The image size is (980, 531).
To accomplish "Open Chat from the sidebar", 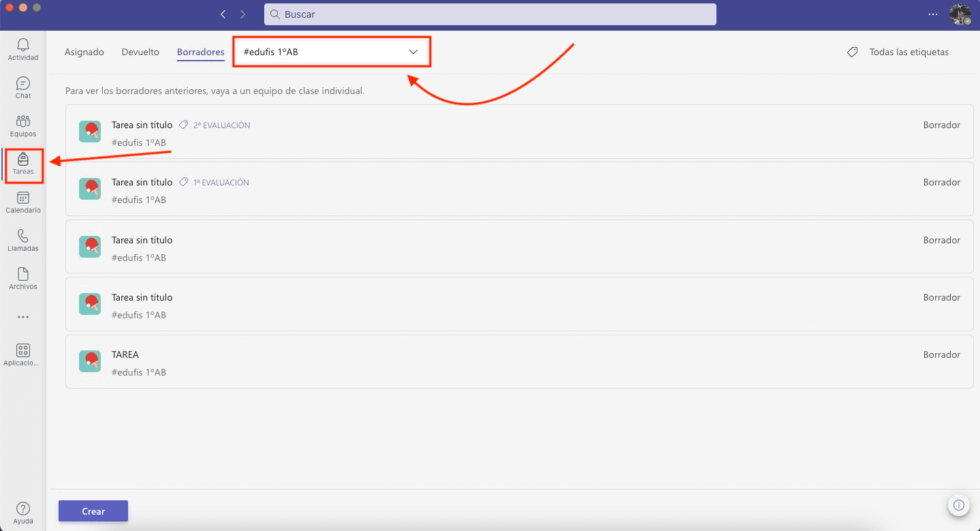I will tap(22, 87).
